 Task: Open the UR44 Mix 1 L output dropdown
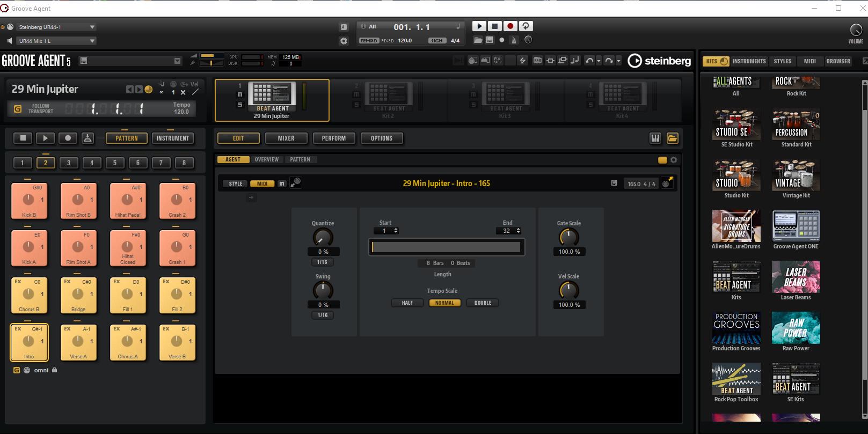(x=55, y=41)
